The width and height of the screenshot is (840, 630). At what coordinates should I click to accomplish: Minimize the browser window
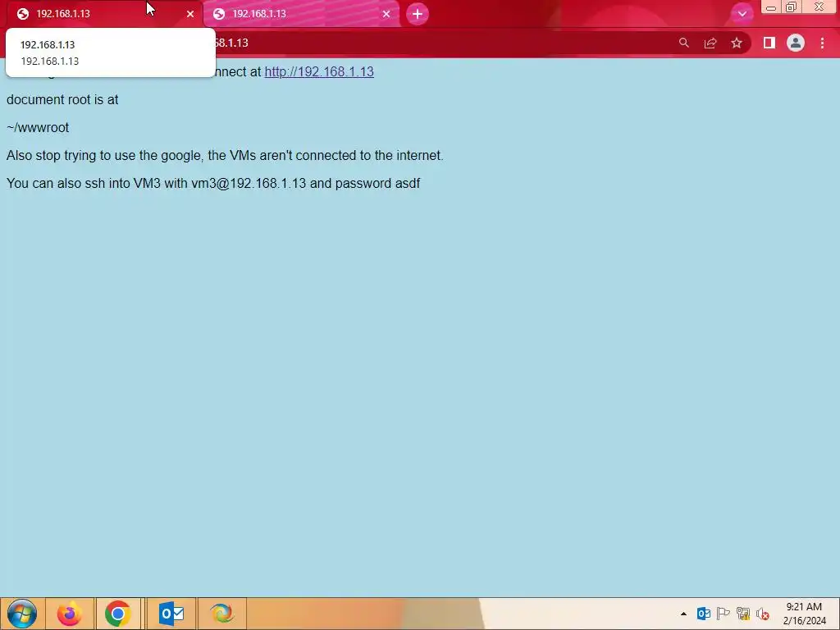click(771, 7)
